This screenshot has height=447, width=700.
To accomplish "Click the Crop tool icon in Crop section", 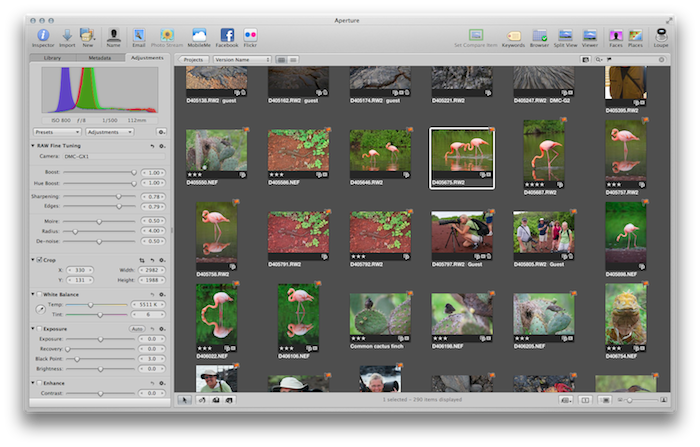I will click(x=142, y=260).
